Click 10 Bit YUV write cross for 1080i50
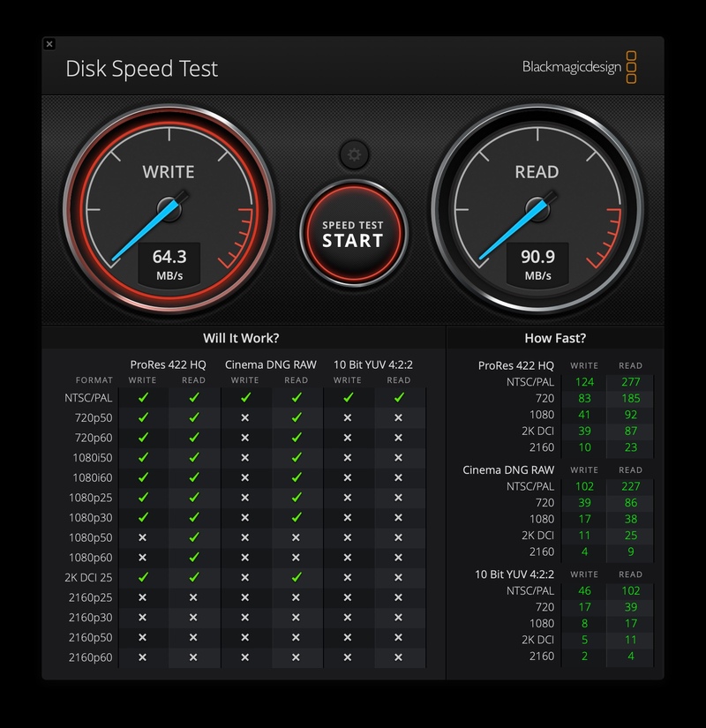 (x=347, y=458)
